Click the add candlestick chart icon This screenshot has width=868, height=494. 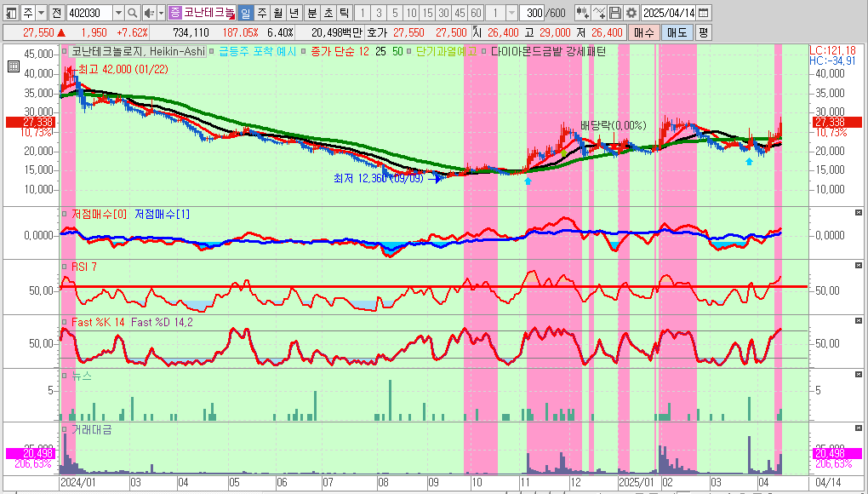click(x=582, y=13)
